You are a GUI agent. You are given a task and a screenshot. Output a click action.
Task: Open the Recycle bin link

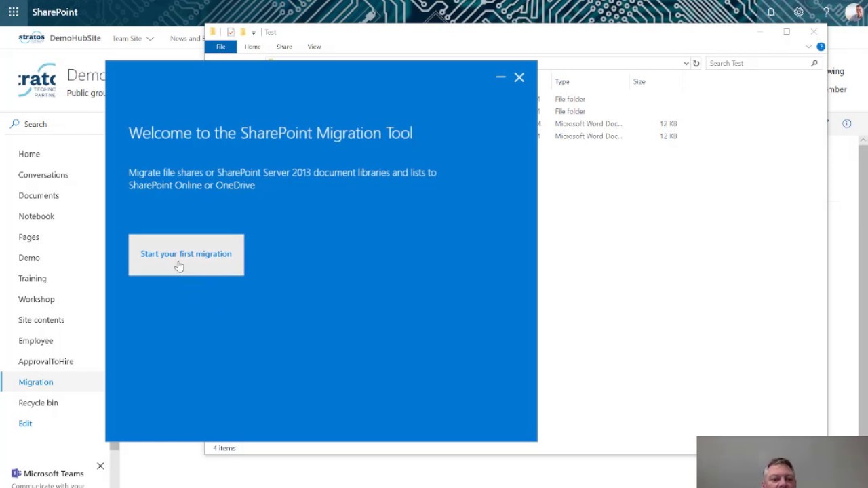pyautogui.click(x=39, y=403)
